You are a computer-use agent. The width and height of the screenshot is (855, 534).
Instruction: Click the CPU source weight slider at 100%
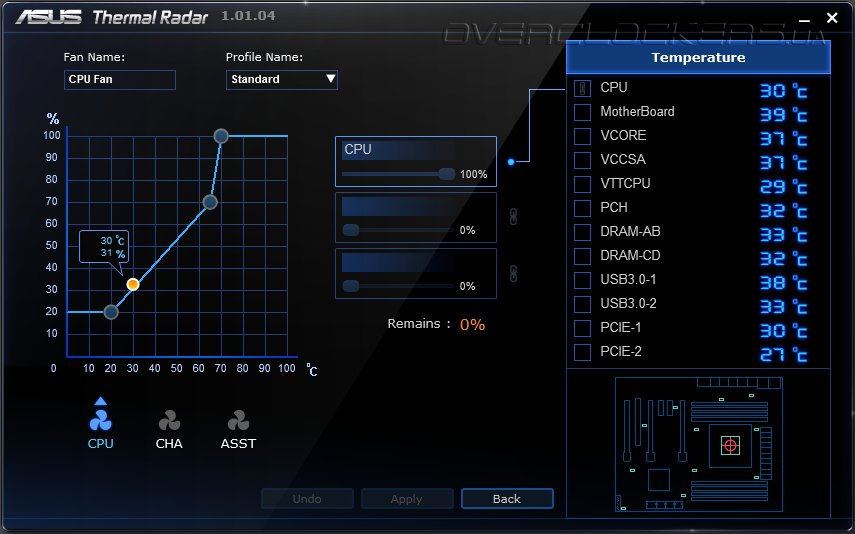[x=447, y=174]
